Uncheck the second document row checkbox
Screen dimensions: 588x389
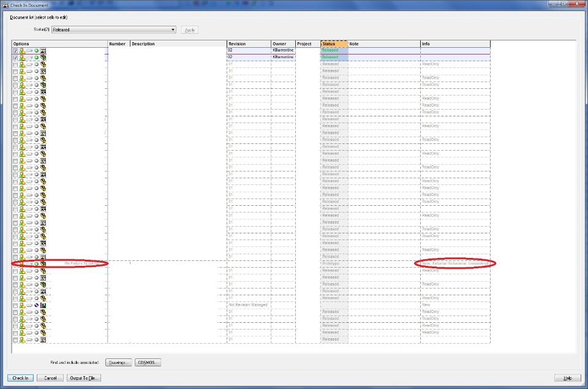(x=15, y=58)
